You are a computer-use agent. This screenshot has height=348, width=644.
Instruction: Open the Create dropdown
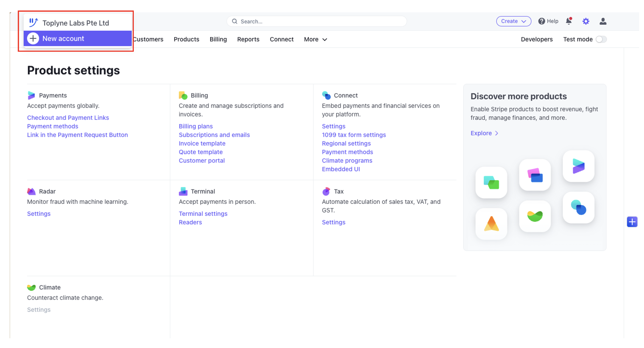[x=513, y=21]
